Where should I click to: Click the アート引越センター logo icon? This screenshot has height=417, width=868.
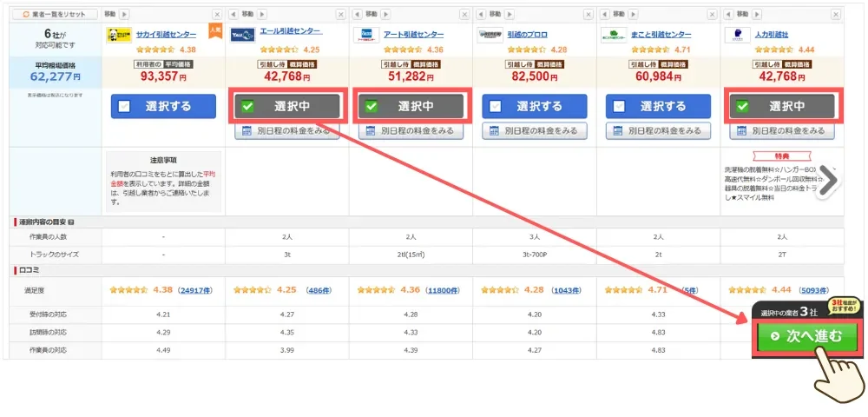(365, 35)
